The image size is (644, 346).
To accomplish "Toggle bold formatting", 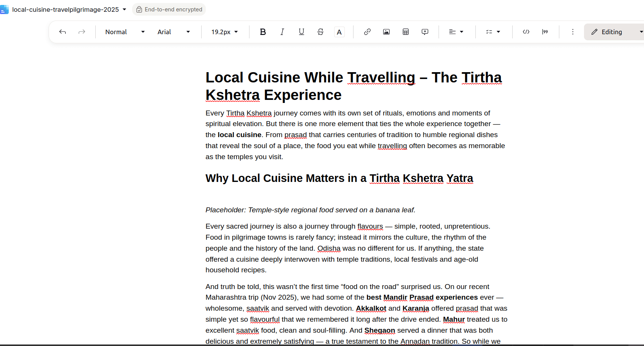I will (x=263, y=32).
